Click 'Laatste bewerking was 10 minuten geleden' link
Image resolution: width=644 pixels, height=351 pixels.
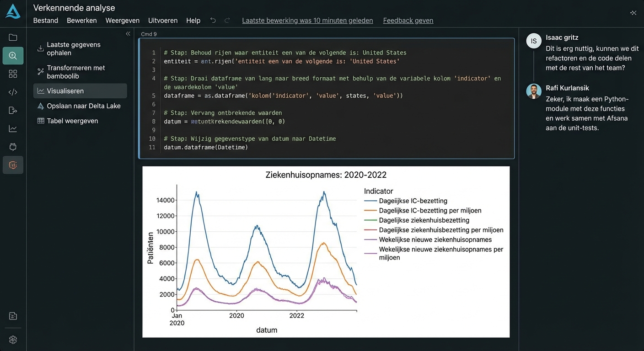[307, 21]
